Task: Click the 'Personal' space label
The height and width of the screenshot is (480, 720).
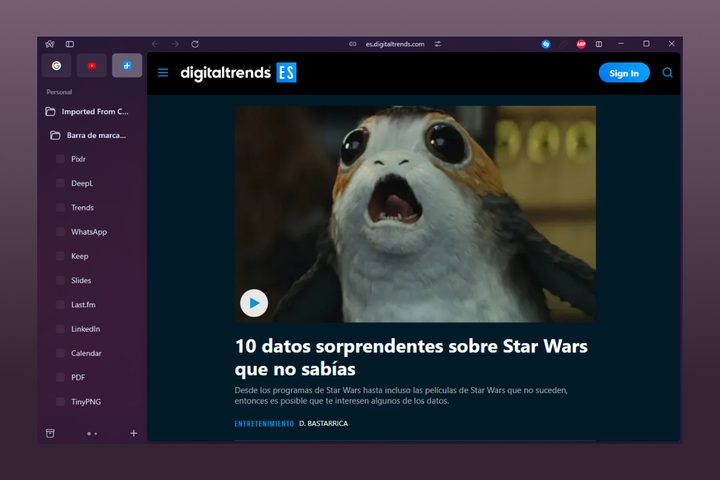Action: point(59,92)
